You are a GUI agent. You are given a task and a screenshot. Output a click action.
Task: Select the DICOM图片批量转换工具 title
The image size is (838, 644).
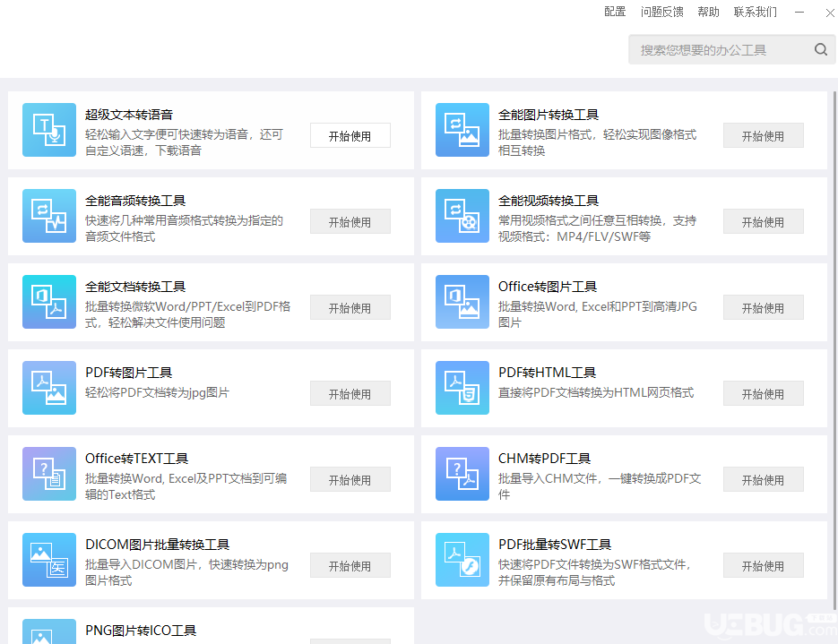157,545
